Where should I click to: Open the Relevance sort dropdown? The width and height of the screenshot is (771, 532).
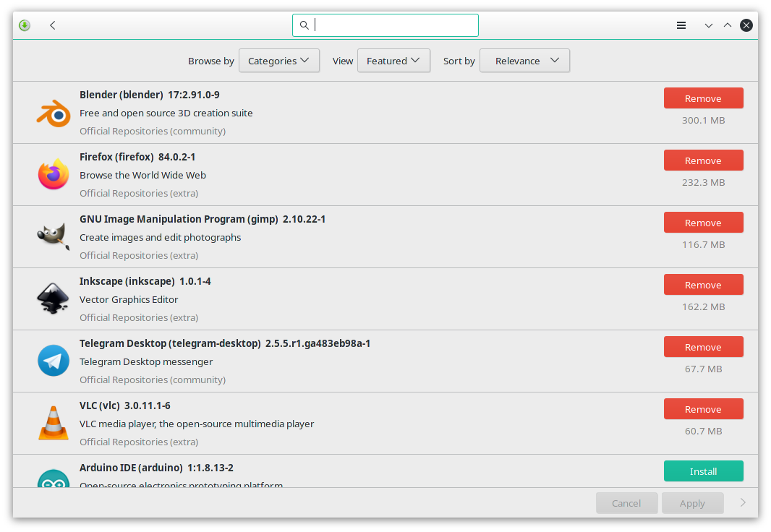coord(524,61)
